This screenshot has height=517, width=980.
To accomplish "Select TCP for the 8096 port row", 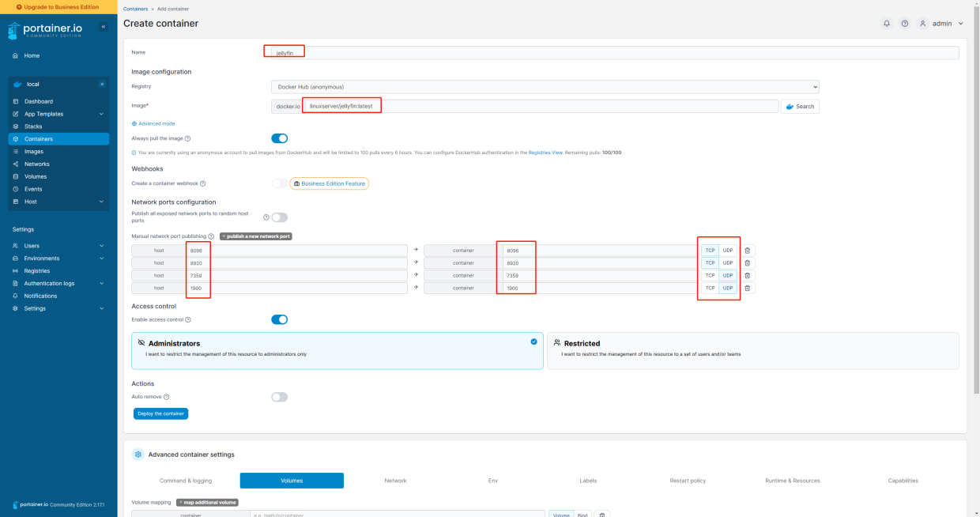I will 710,251.
